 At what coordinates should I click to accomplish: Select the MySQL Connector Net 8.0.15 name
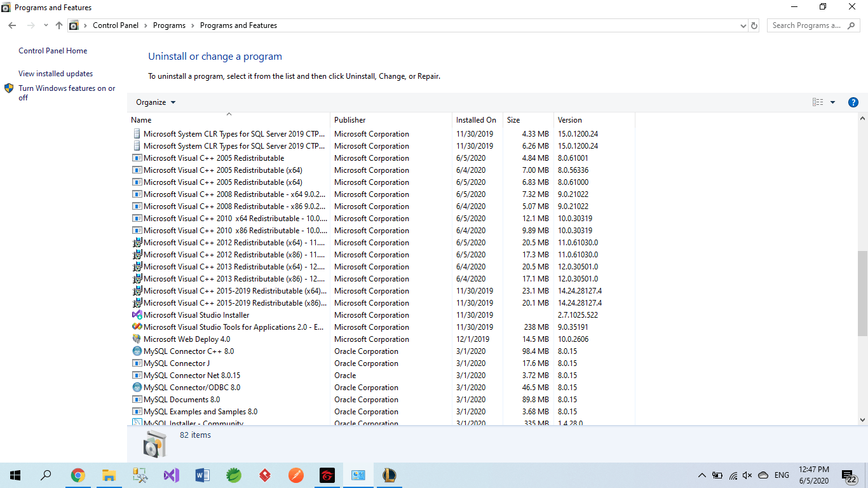tap(192, 376)
